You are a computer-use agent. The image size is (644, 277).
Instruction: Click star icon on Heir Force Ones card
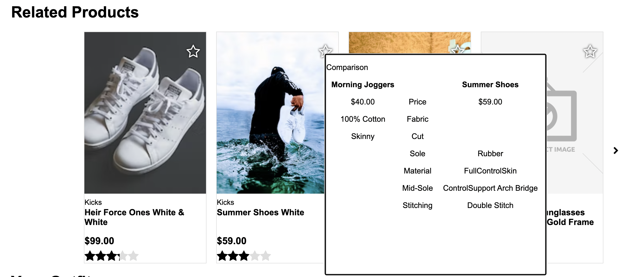(193, 52)
